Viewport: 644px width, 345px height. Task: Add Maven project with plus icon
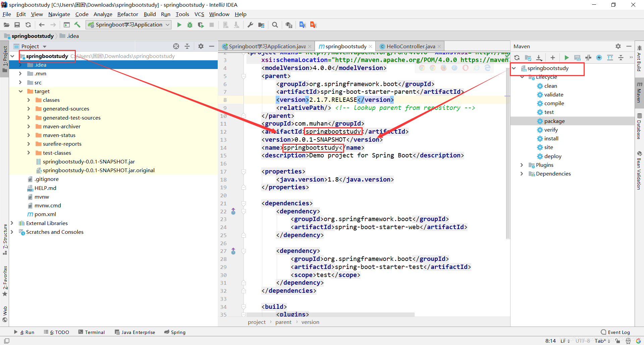point(553,58)
